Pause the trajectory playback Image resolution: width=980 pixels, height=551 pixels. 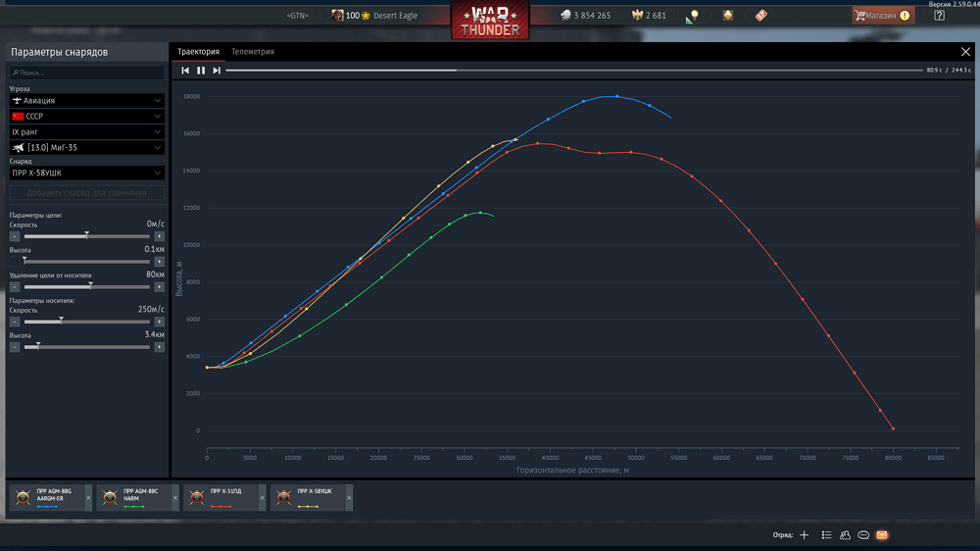tap(201, 71)
